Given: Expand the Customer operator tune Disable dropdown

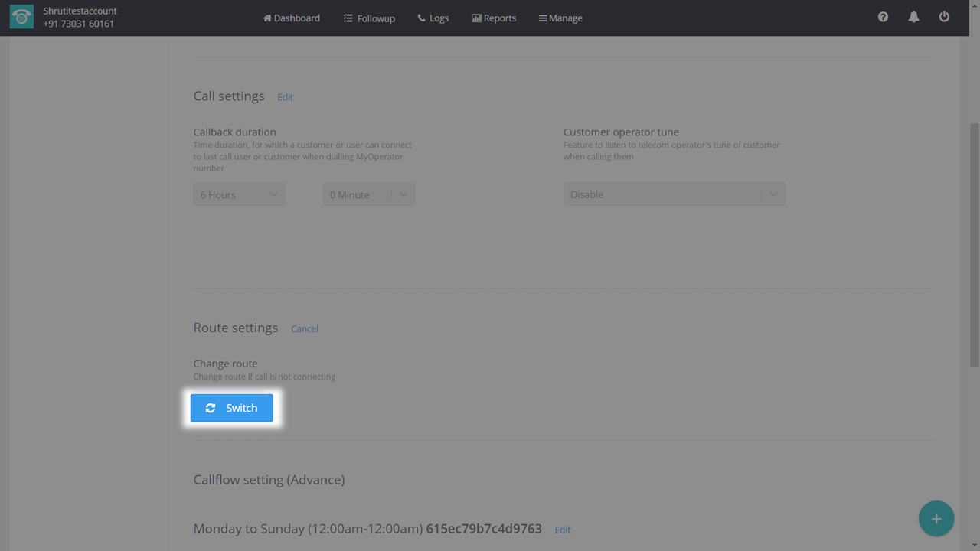Looking at the screenshot, I should click(x=674, y=194).
